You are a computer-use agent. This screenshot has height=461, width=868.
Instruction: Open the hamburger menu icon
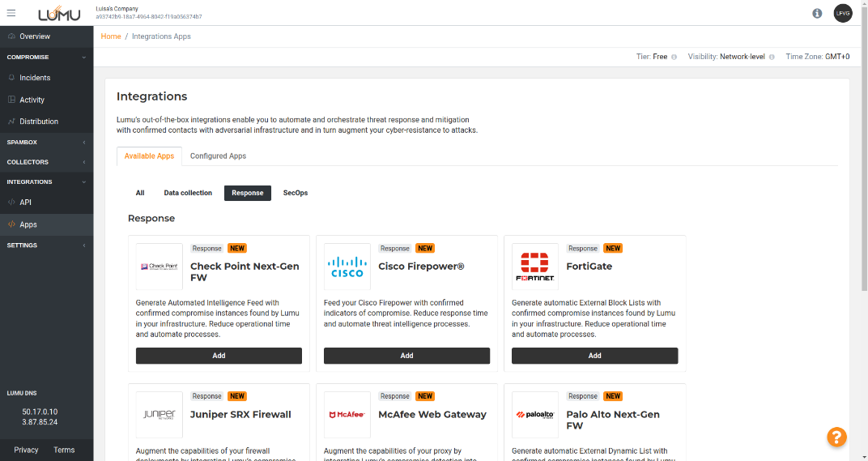pyautogui.click(x=11, y=13)
